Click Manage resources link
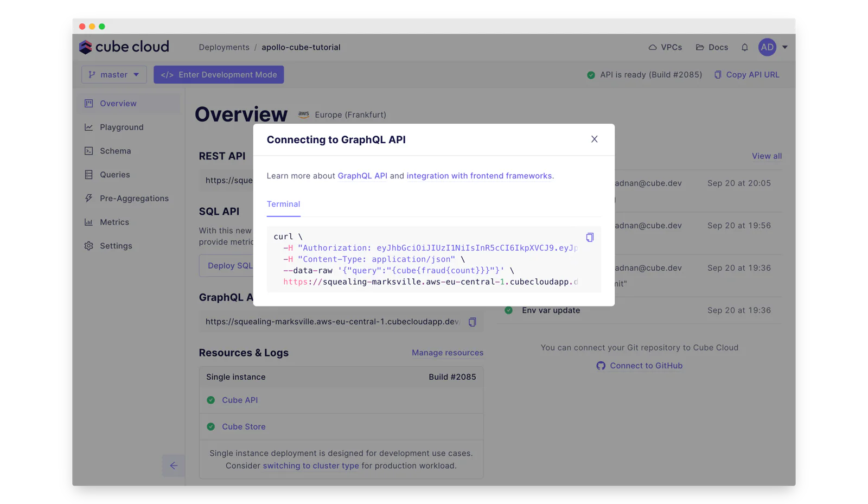Viewport: 868px width, 504px height. click(x=448, y=353)
